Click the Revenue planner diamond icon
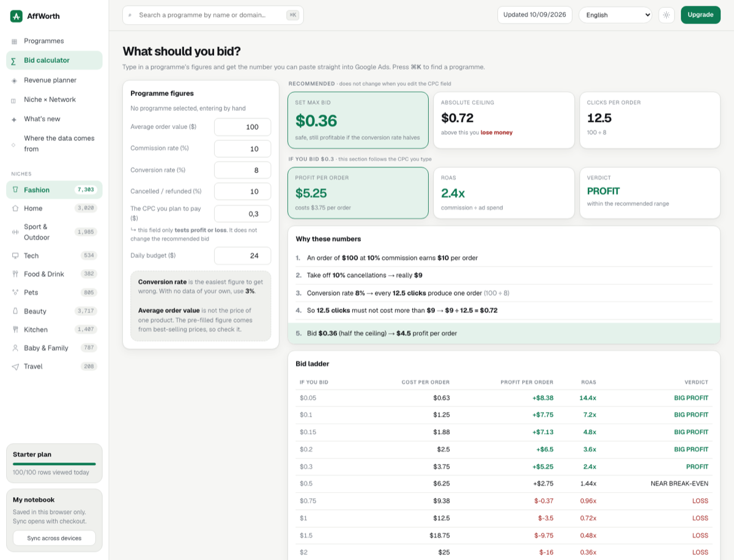This screenshot has height=560, width=734. 14,80
